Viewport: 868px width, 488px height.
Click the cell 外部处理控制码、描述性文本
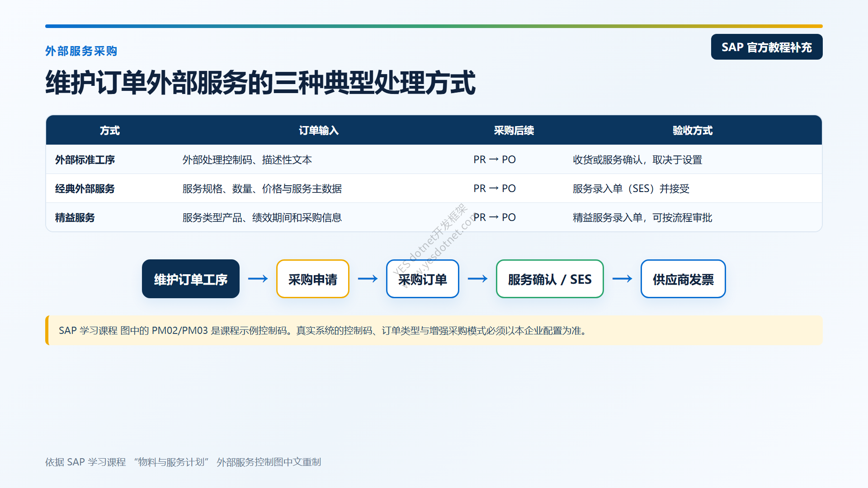(247, 160)
